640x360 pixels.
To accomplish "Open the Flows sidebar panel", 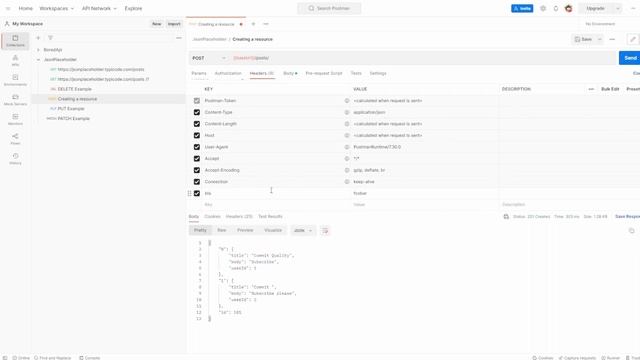I will (15, 139).
